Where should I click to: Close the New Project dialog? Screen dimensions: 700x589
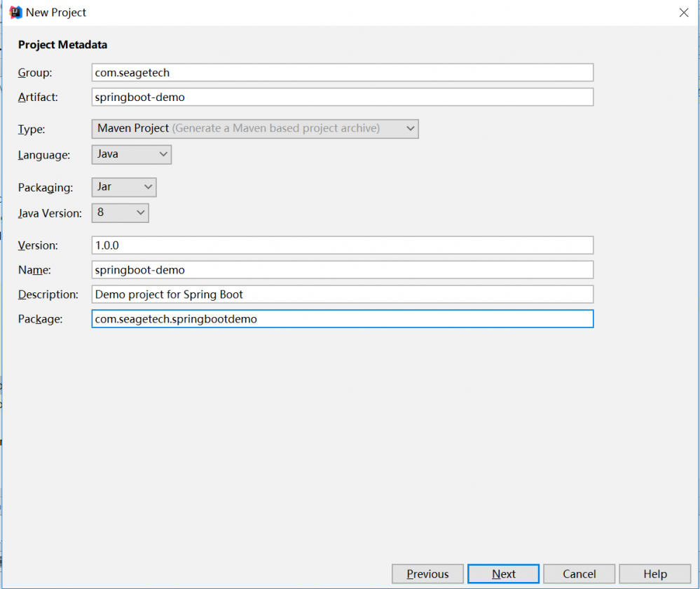click(683, 13)
